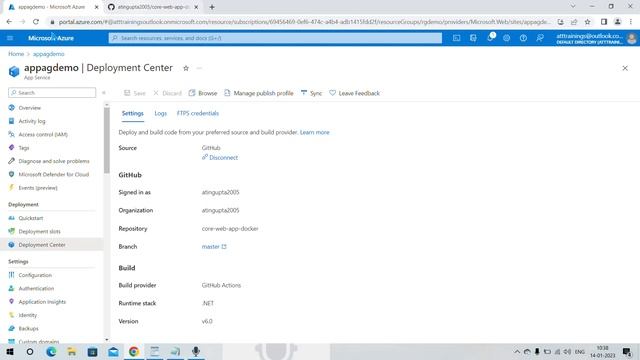Open Microsoft Defender for Cloud
The height and width of the screenshot is (360, 640).
[53, 174]
